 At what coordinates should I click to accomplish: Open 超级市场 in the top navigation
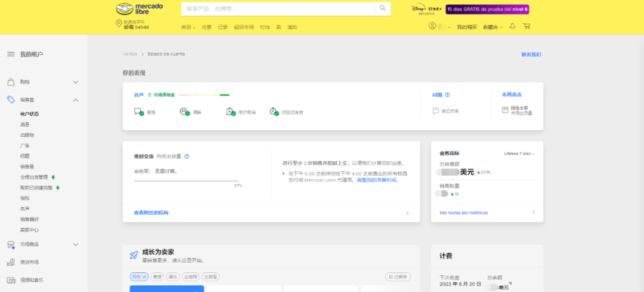click(x=244, y=27)
